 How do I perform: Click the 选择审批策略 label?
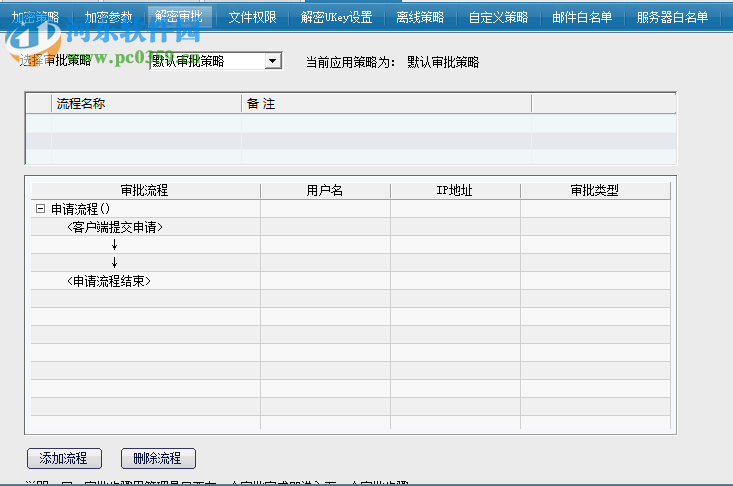(55, 60)
